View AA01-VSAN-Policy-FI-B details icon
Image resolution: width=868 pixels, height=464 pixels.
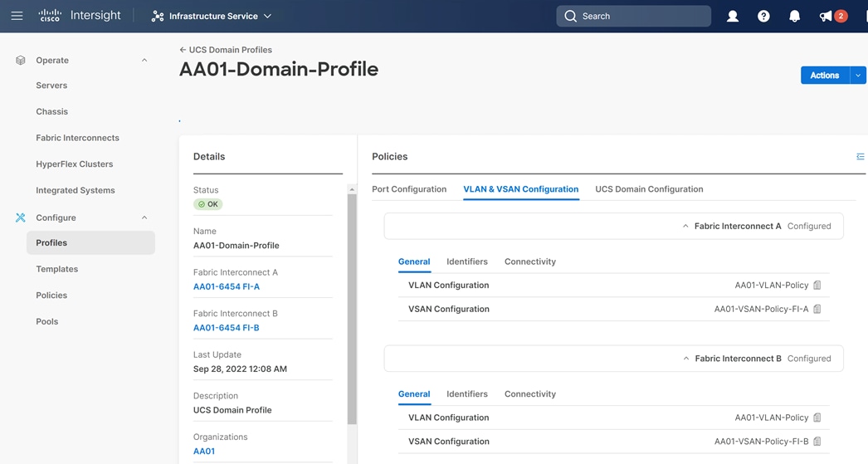click(817, 442)
